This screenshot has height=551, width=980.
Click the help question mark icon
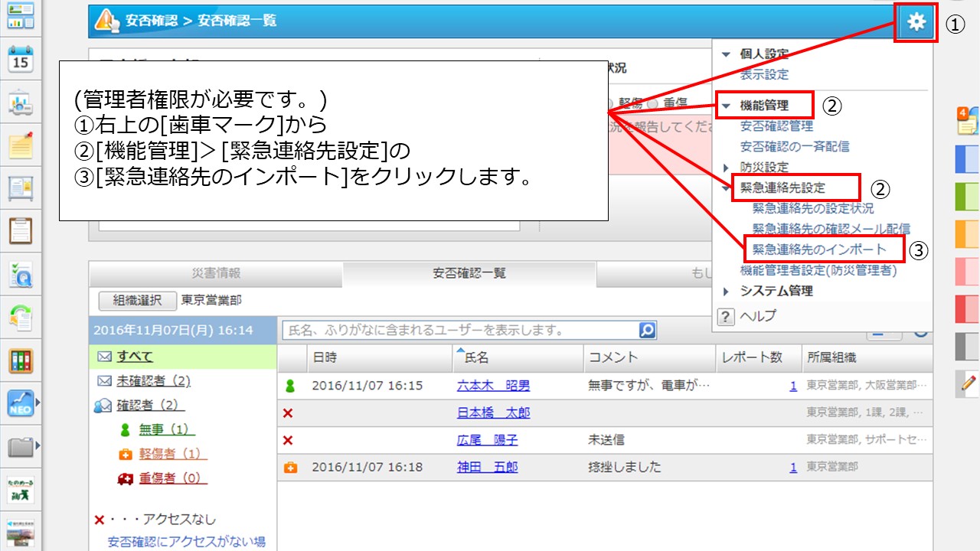click(725, 316)
